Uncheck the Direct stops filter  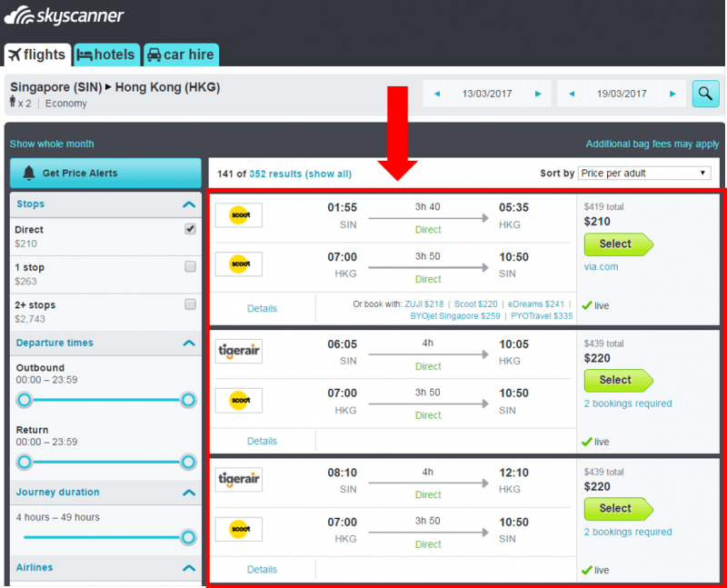coord(190,229)
